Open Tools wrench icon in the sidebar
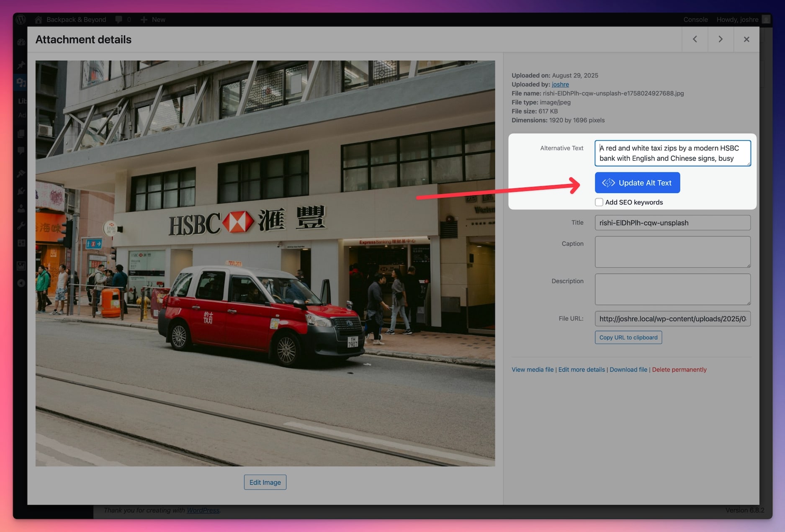Viewport: 785px width, 532px height. [x=21, y=226]
